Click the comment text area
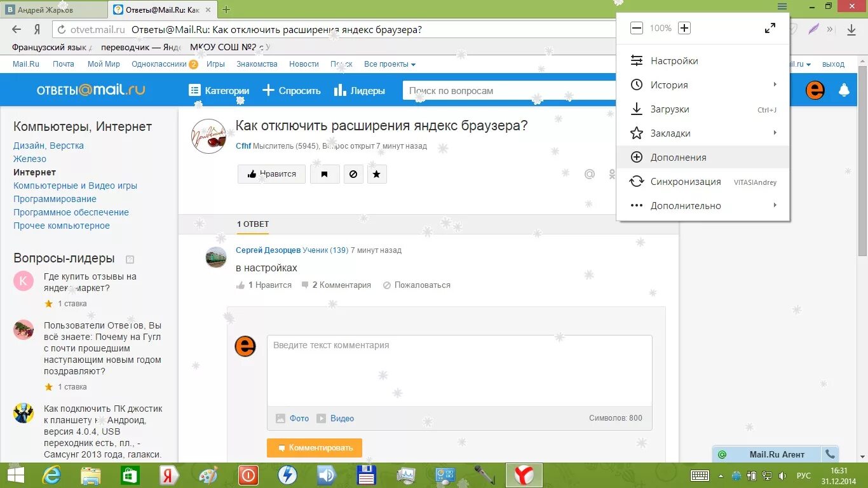The height and width of the screenshot is (488, 868). 459,370
